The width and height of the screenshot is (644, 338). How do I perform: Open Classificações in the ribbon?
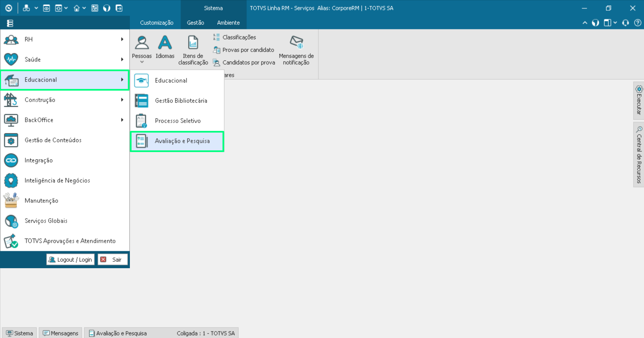pyautogui.click(x=235, y=37)
